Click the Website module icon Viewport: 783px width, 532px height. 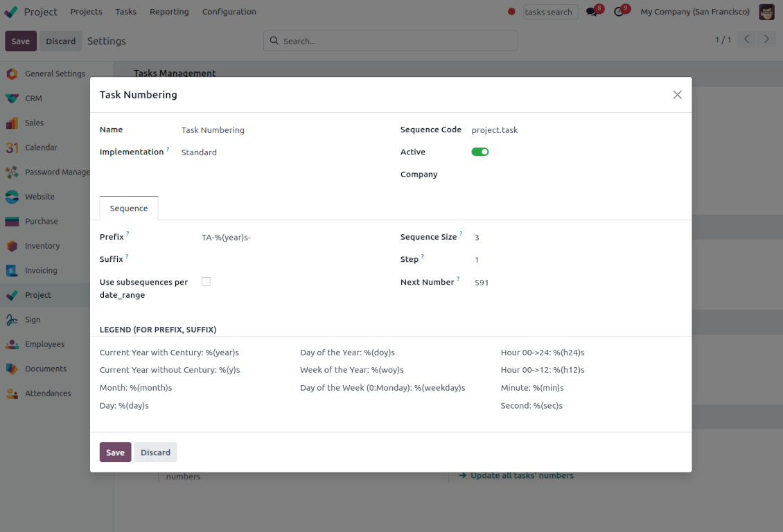point(12,197)
